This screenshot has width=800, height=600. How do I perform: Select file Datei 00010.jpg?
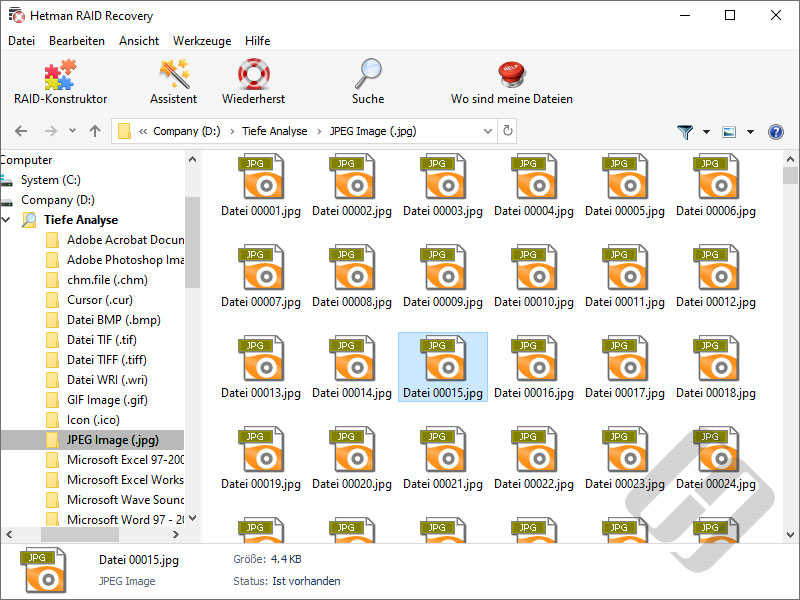click(x=534, y=277)
